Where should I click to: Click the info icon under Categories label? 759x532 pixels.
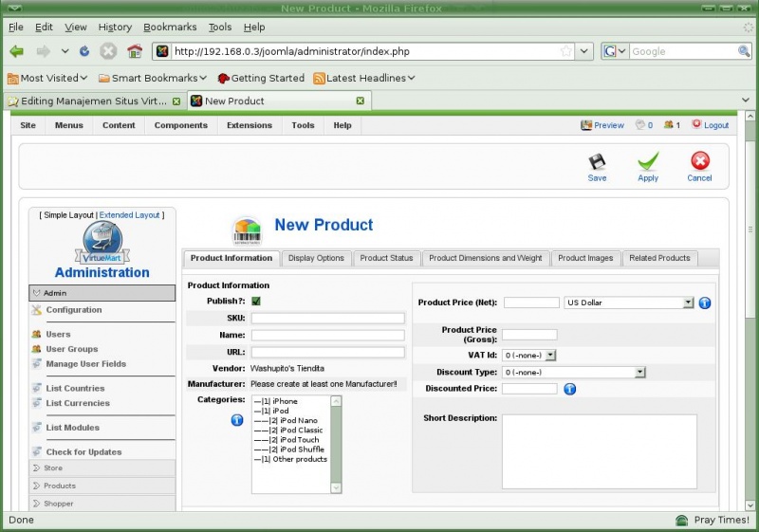tap(237, 420)
